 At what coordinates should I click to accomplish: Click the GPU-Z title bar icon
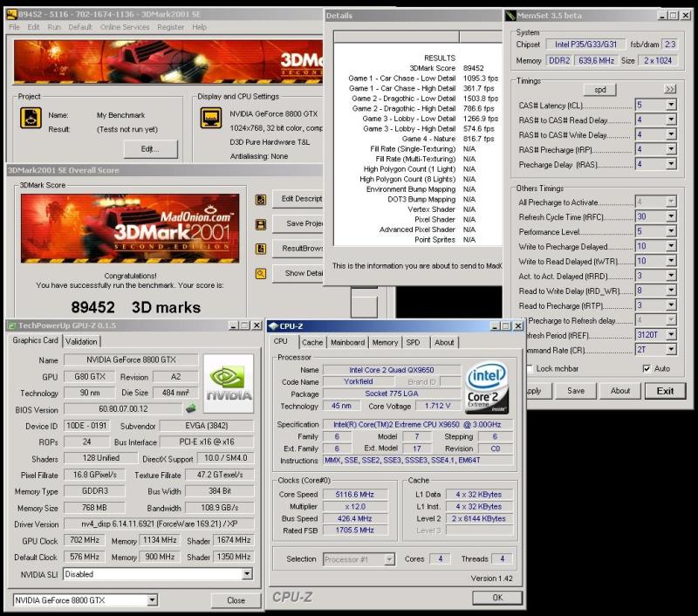12,325
